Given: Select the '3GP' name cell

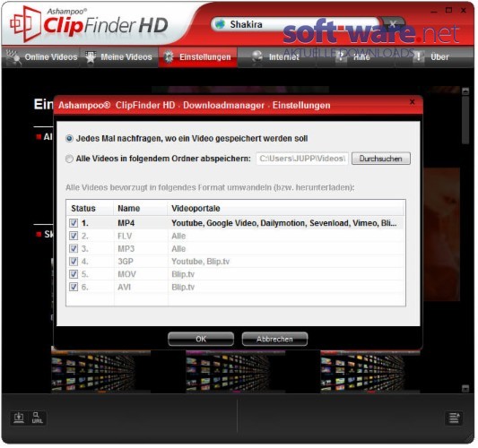Looking at the screenshot, I should click(x=126, y=262).
